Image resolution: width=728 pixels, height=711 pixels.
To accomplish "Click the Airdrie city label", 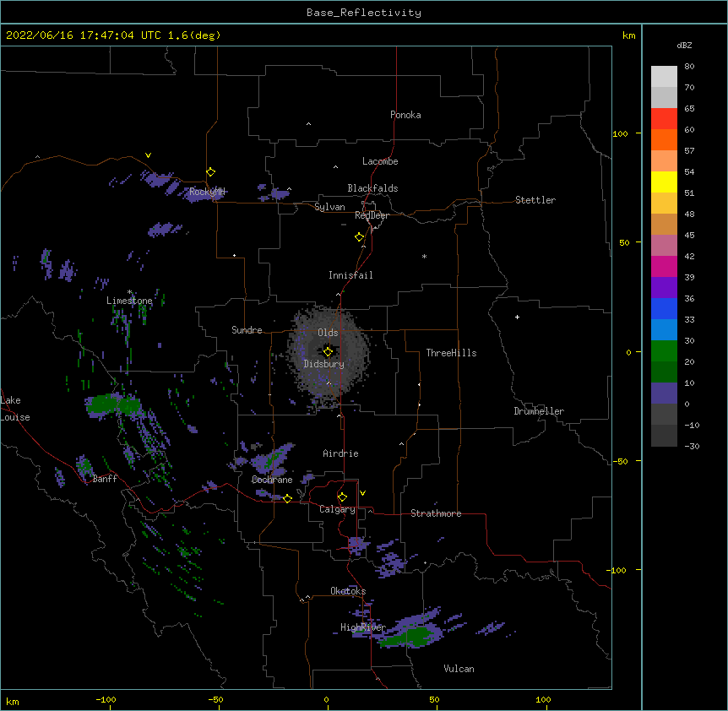I will point(341,453).
